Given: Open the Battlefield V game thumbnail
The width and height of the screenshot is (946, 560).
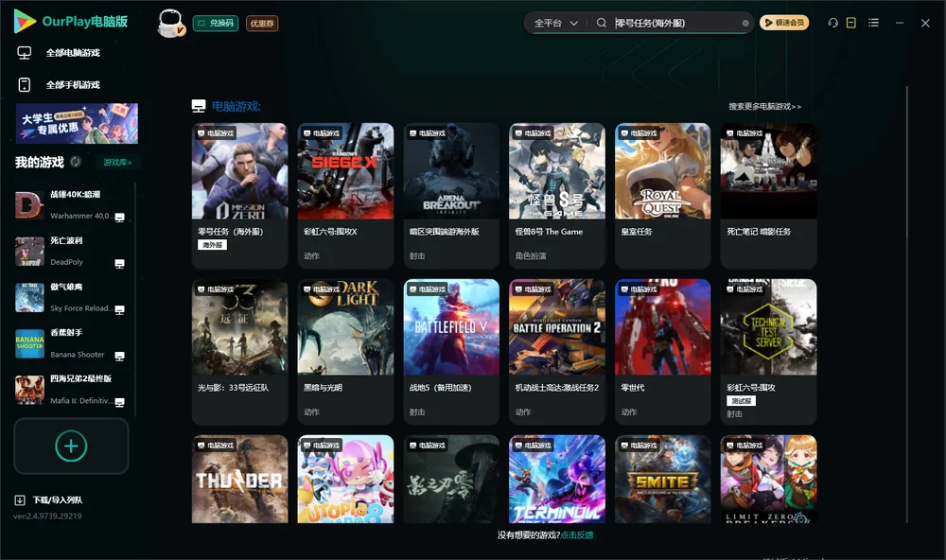Looking at the screenshot, I should pos(451,326).
